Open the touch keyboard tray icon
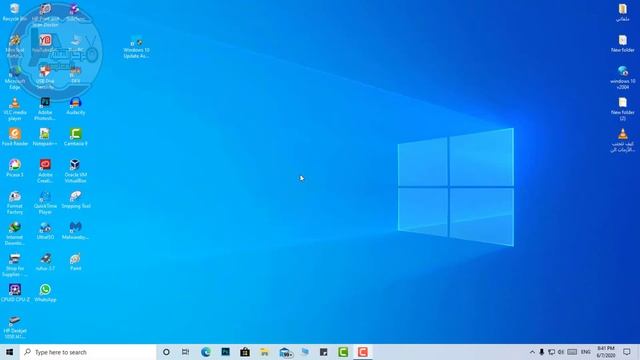This screenshot has height=360, width=640. point(572,352)
